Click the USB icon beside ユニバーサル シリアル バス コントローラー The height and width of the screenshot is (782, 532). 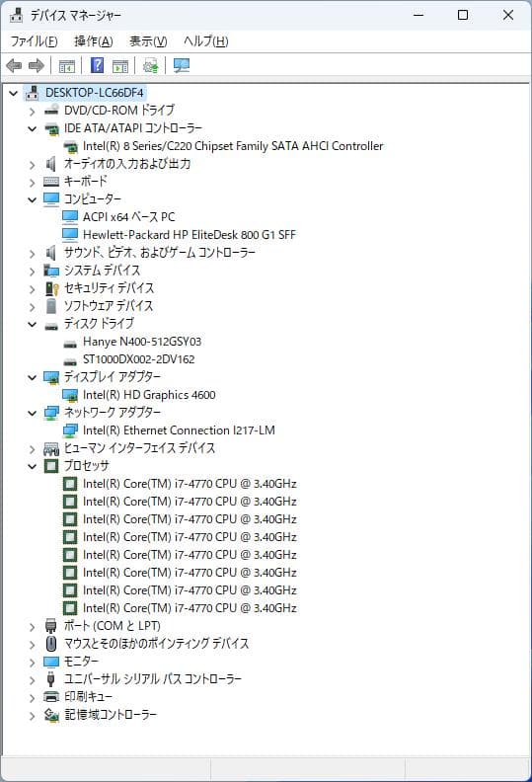coord(50,679)
